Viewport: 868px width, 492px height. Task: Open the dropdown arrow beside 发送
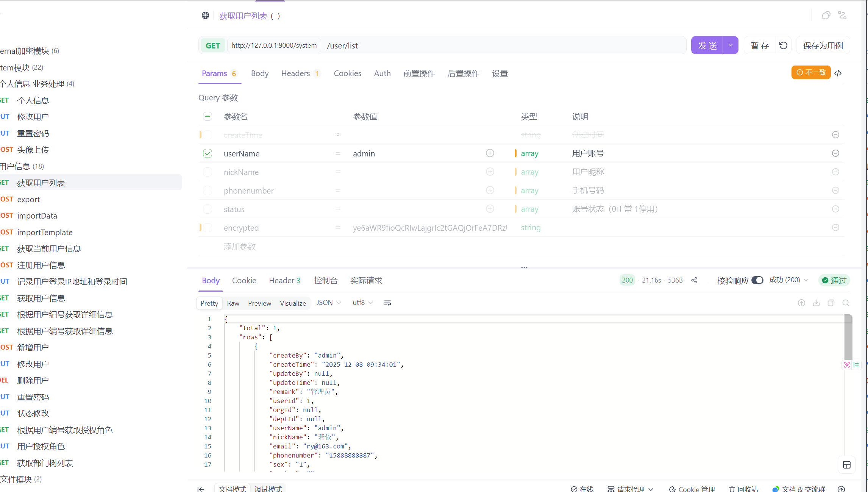[x=731, y=45]
